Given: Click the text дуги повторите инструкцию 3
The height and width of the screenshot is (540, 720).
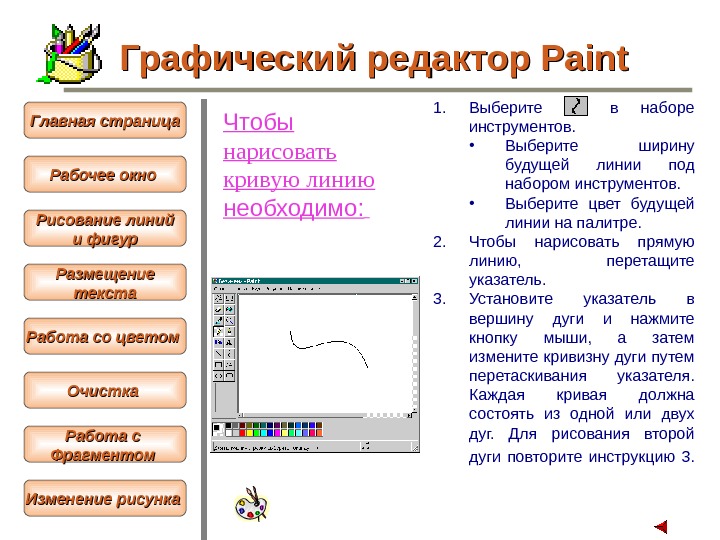Looking at the screenshot, I should 581,456.
